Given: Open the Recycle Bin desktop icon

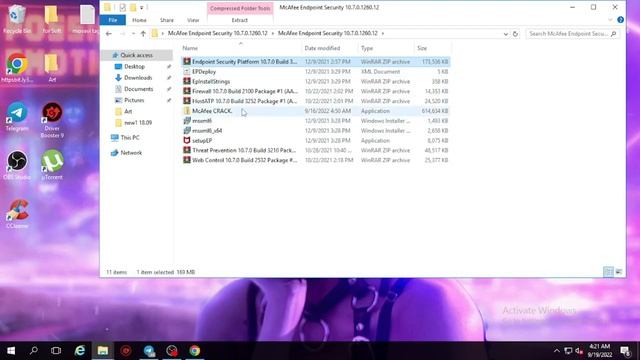Looking at the screenshot, I should (x=16, y=18).
